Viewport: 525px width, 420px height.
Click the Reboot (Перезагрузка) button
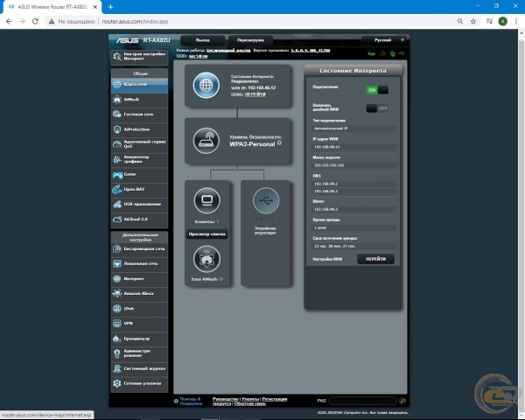click(250, 40)
